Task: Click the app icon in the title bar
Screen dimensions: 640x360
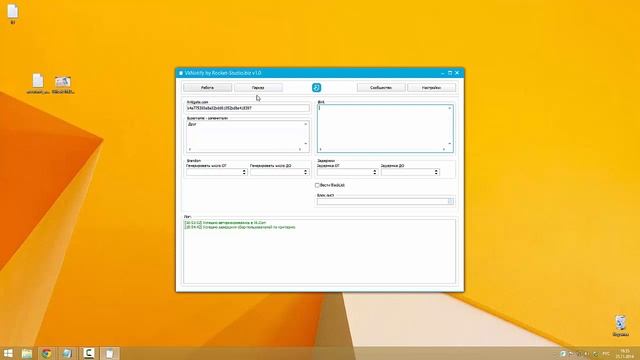Action: [x=181, y=73]
